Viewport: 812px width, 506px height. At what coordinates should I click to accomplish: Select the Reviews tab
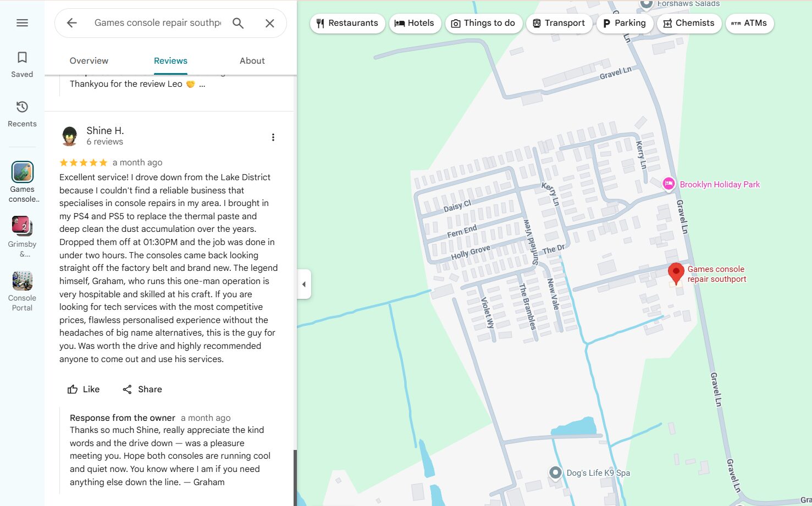[170, 60]
